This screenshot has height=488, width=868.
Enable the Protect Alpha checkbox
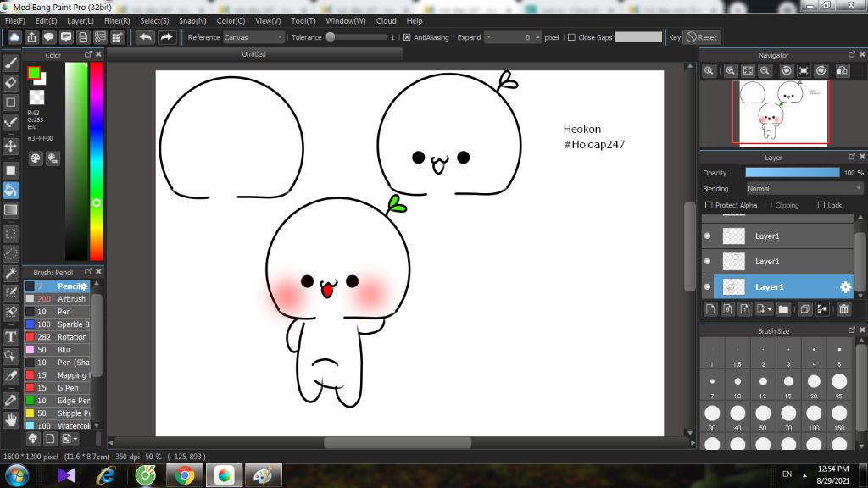[709, 205]
